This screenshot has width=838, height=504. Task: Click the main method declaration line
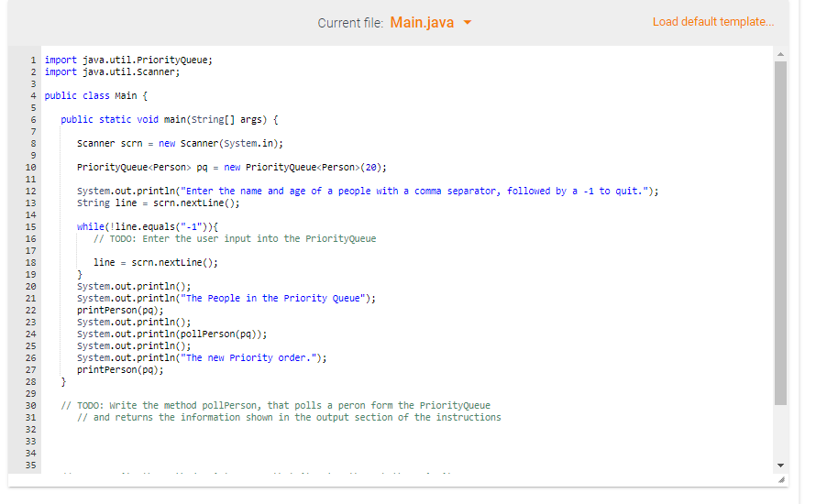coord(170,120)
